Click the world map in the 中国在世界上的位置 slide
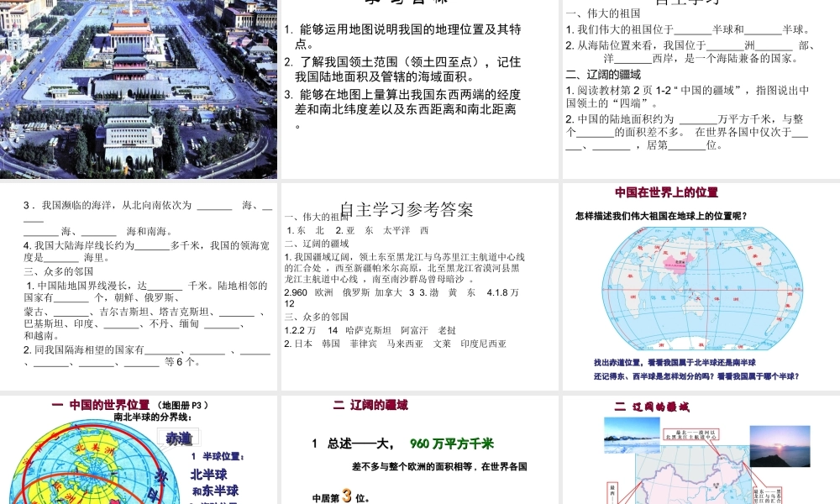This screenshot has height=504, width=840. 703,288
